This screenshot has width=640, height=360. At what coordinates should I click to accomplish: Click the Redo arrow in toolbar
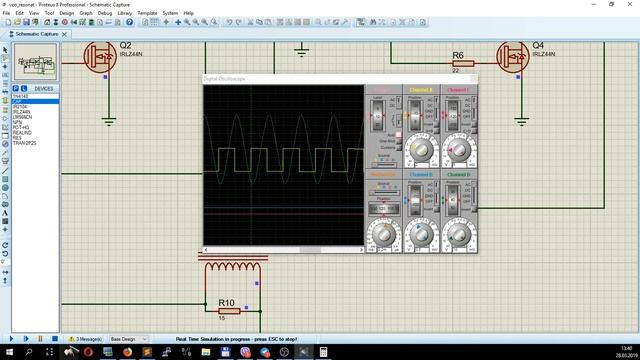click(239, 22)
